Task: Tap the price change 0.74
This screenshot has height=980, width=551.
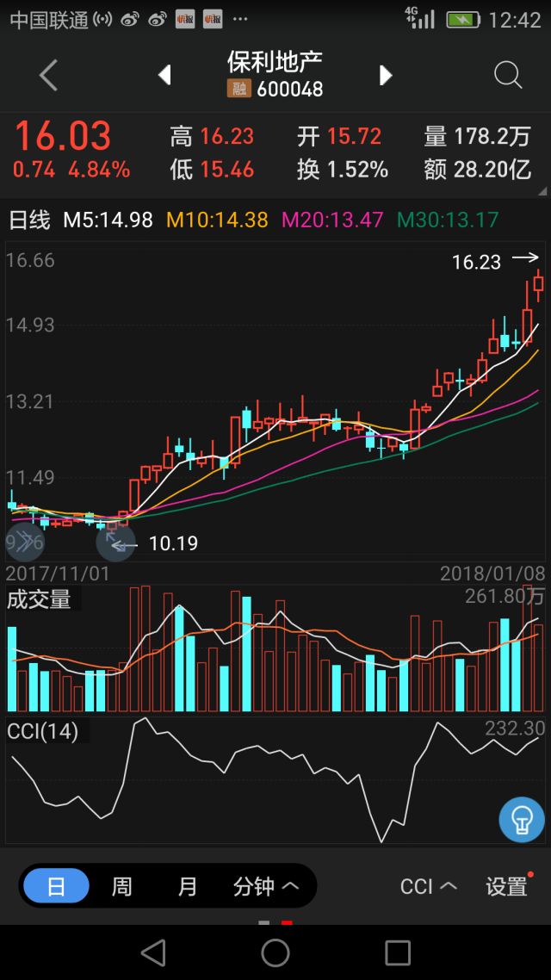Action: coord(34,170)
